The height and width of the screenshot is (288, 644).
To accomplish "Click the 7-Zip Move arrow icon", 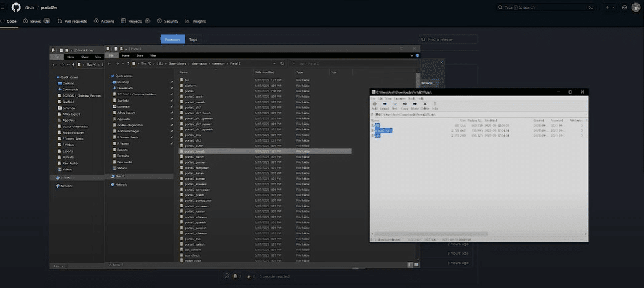I will [x=415, y=105].
